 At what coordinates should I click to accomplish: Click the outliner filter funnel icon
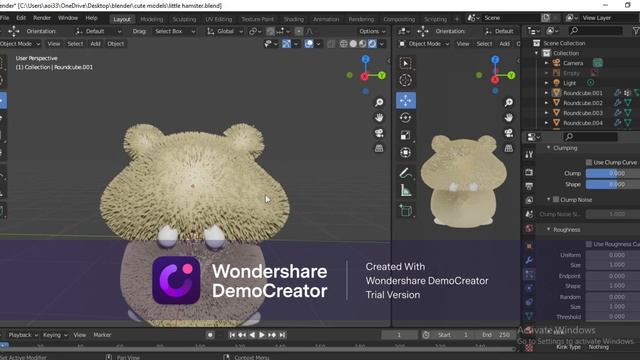click(636, 31)
